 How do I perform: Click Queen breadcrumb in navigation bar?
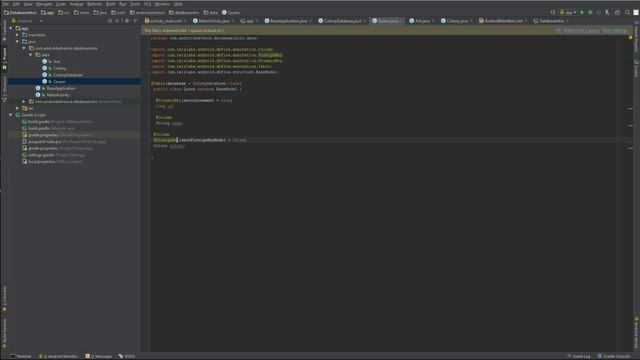tap(231, 13)
